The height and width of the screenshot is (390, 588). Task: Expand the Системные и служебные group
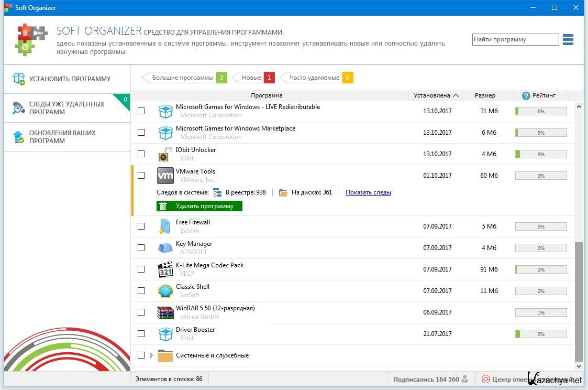point(151,355)
